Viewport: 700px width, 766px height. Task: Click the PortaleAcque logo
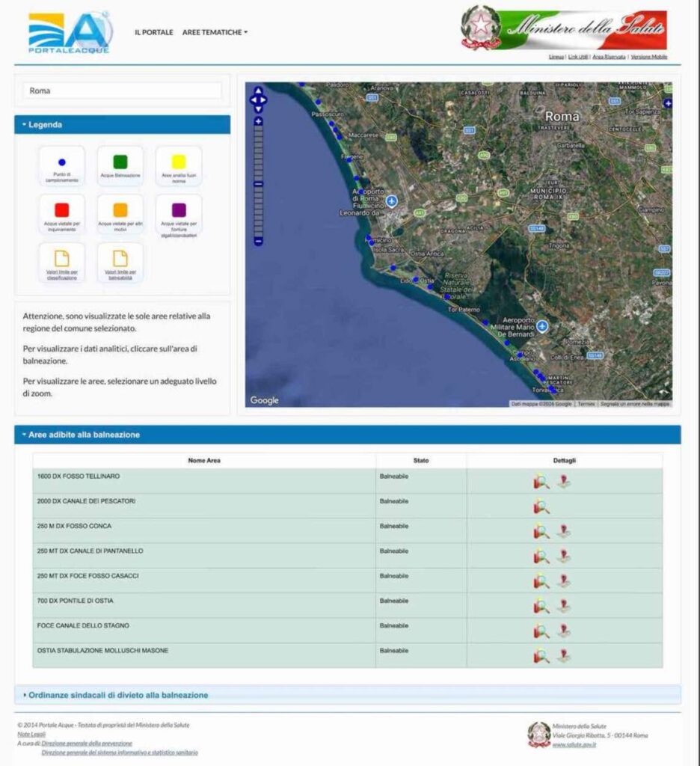click(x=70, y=33)
